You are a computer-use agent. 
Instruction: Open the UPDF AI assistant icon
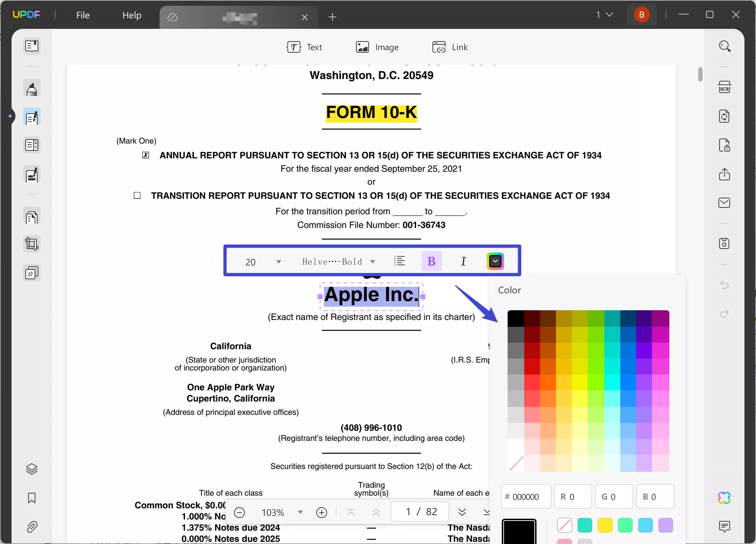pos(725,498)
